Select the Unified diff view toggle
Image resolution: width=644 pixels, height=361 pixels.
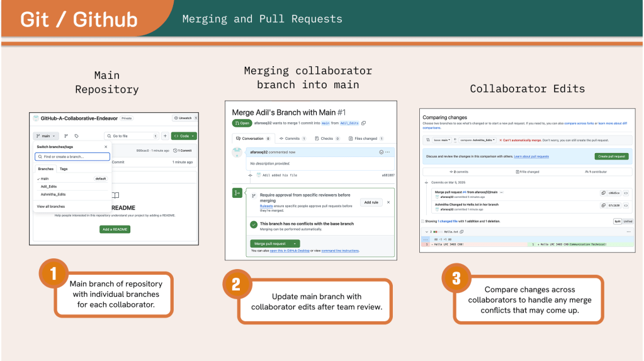(628, 221)
